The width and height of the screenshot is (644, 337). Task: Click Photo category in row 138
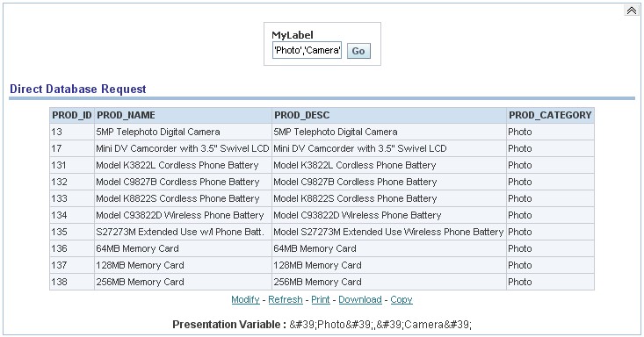(550, 282)
